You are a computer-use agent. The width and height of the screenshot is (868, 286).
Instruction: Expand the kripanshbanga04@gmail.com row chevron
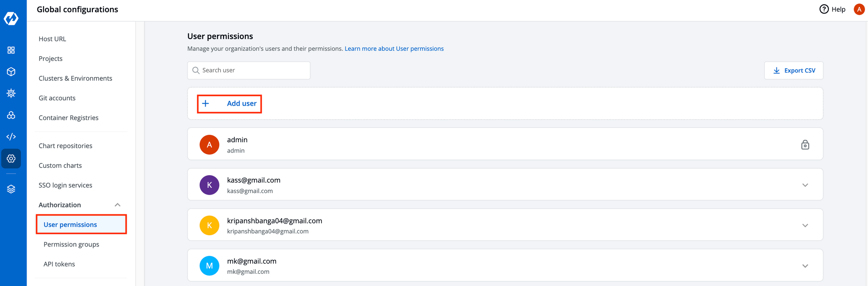tap(805, 226)
